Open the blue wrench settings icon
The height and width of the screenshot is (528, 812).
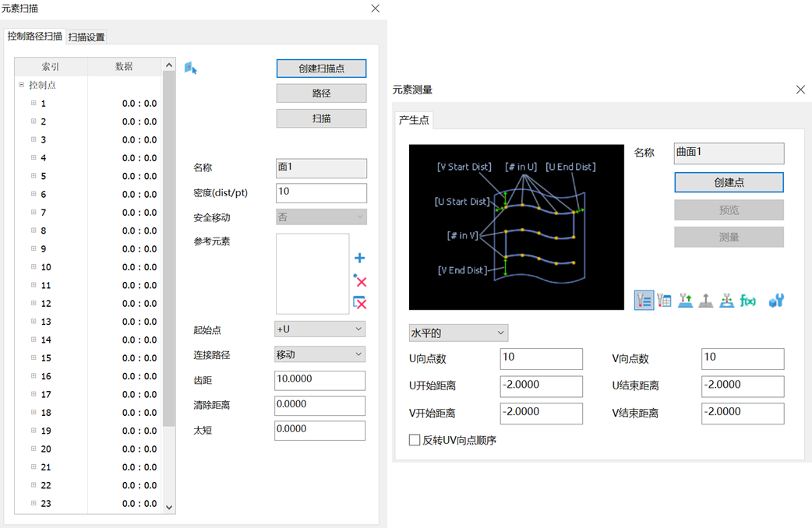click(775, 300)
